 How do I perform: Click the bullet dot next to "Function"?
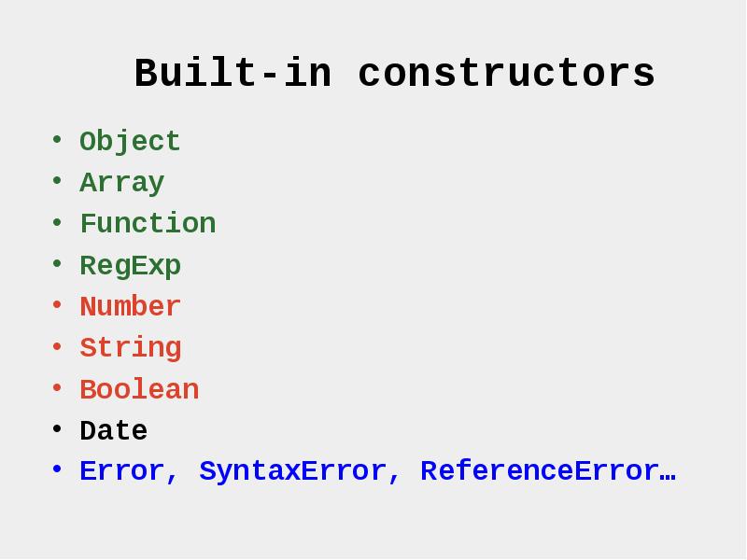[58, 223]
